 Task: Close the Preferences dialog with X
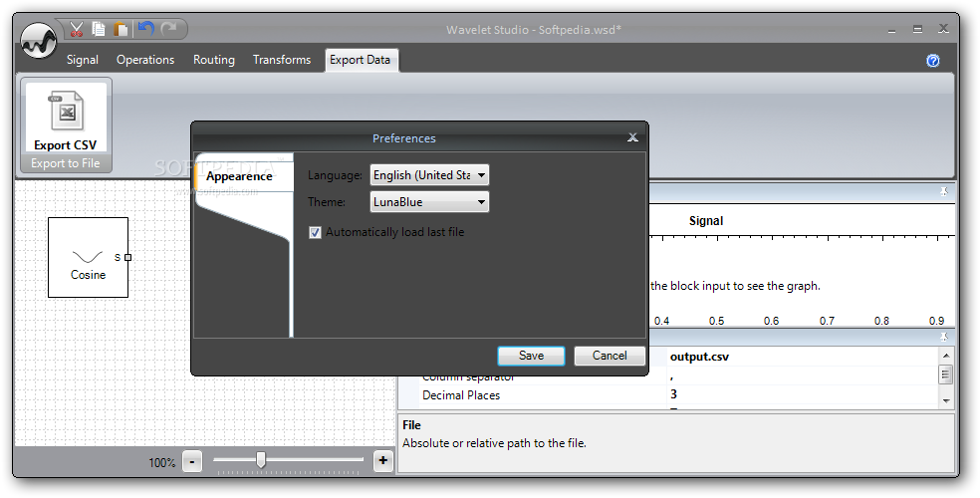pos(632,137)
